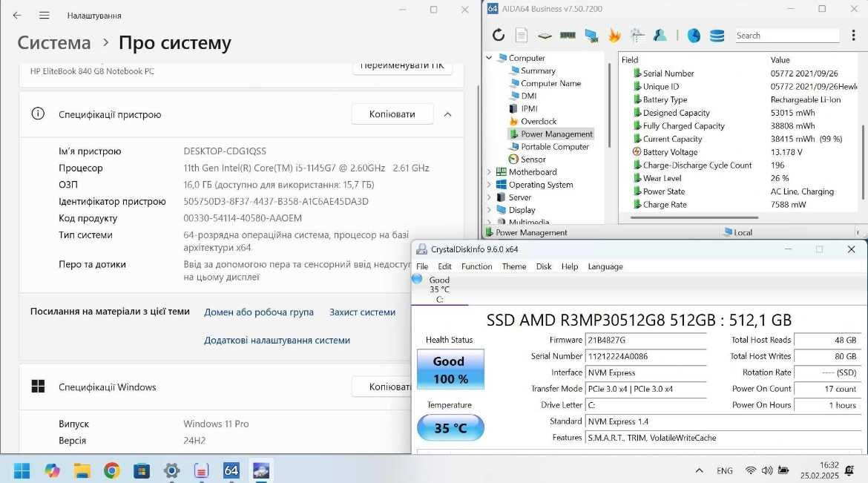Open the Report page icon in AIDA64
Viewport: 868px width, 483px height.
coord(521,35)
